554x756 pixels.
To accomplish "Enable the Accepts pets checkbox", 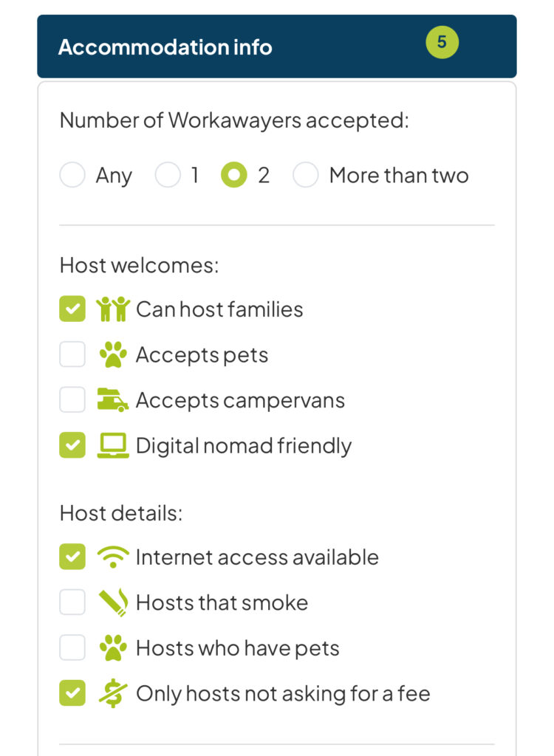I will [72, 355].
